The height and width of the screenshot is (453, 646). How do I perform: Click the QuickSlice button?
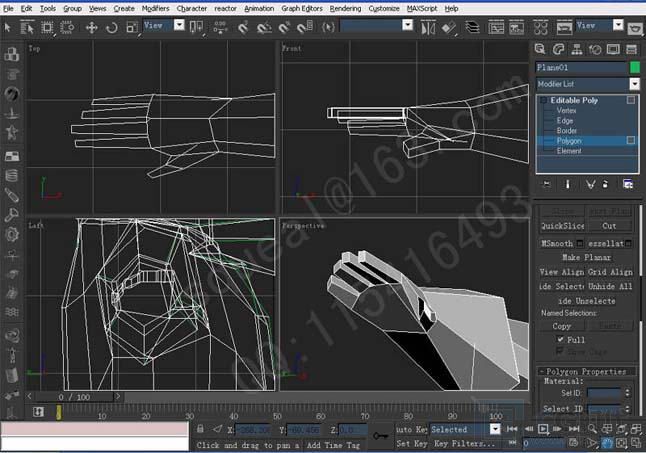tap(562, 226)
